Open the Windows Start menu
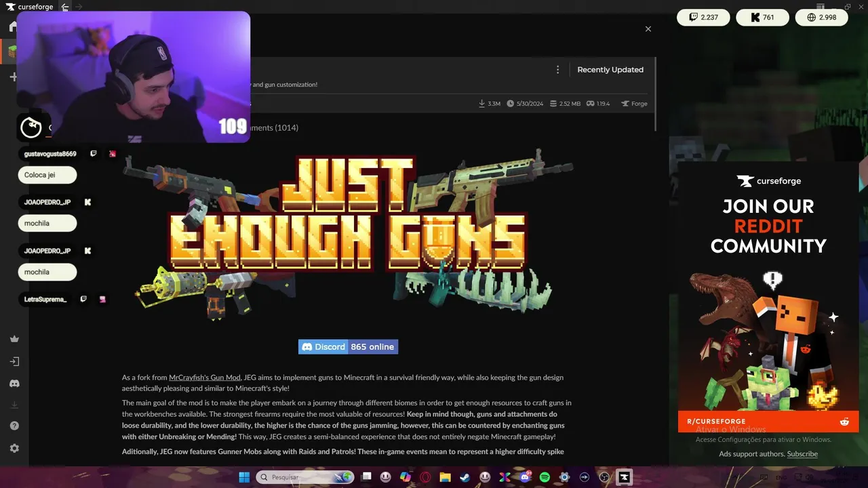 coord(243,477)
